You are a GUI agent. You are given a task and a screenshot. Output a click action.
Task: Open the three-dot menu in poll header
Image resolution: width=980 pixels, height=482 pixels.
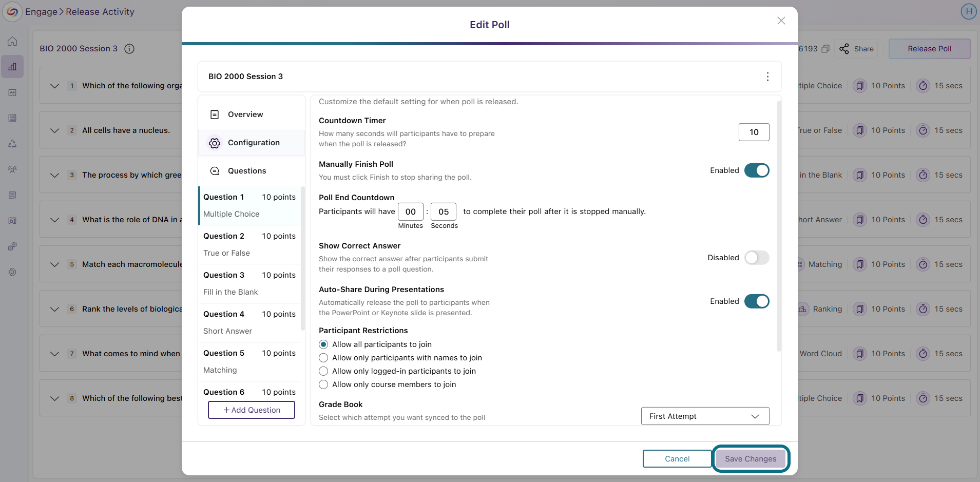[767, 76]
